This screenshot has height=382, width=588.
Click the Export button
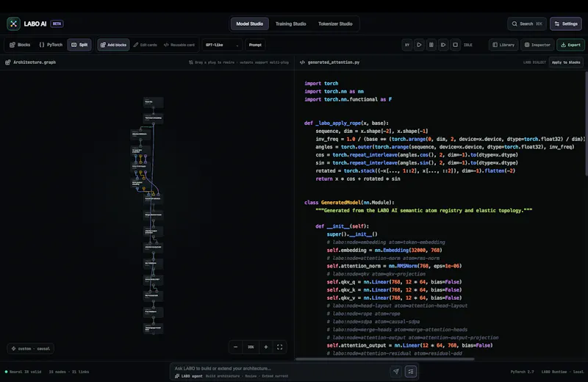tap(570, 45)
